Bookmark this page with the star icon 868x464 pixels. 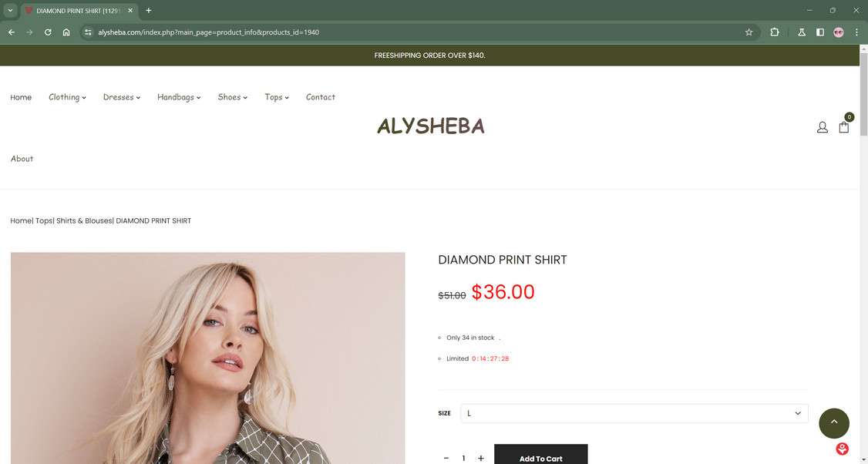(x=749, y=32)
